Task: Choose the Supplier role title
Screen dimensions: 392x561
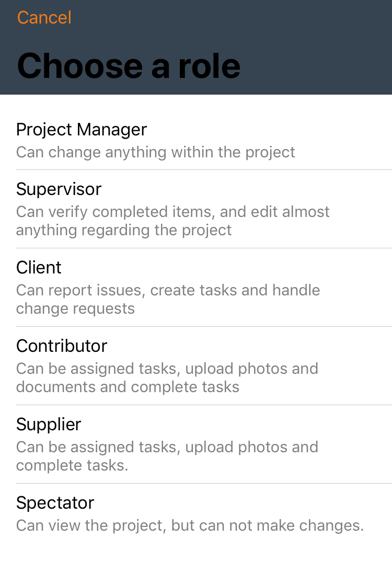Action: [x=49, y=425]
